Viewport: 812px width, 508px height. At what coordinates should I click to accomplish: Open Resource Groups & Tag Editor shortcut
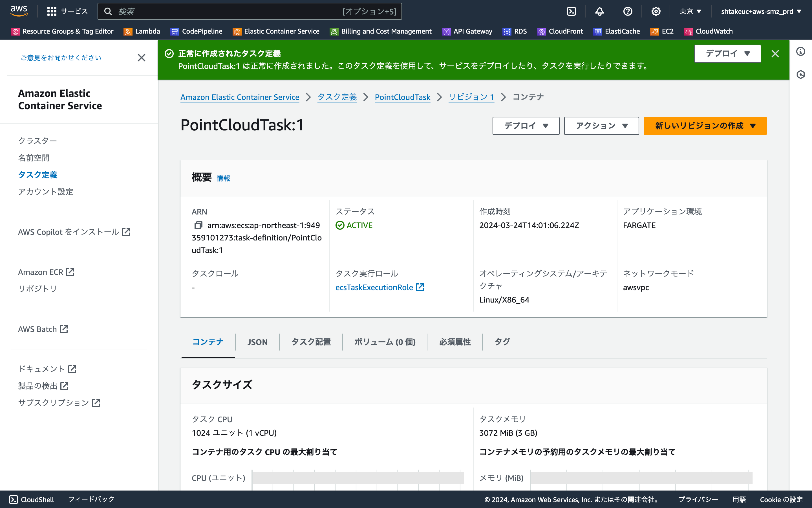[x=62, y=31]
